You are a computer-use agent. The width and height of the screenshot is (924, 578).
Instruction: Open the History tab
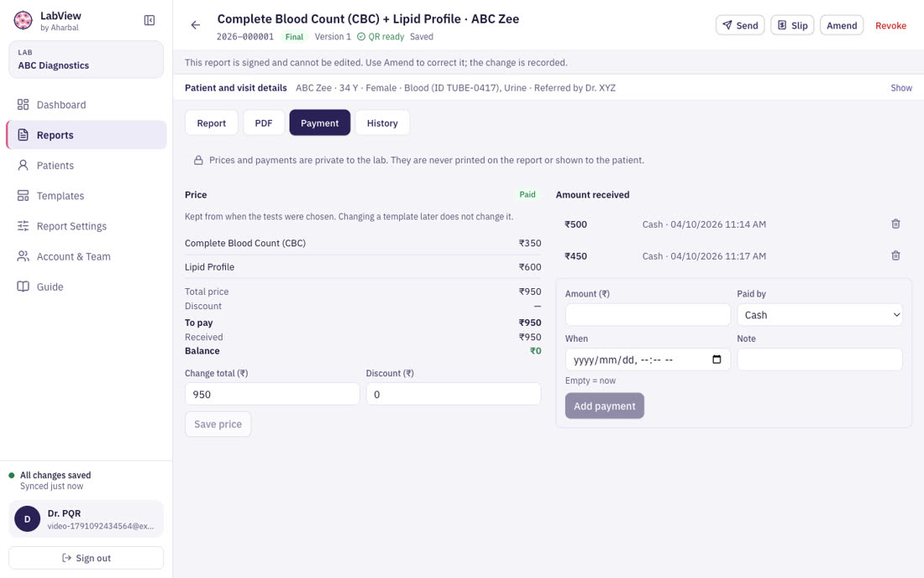click(382, 123)
